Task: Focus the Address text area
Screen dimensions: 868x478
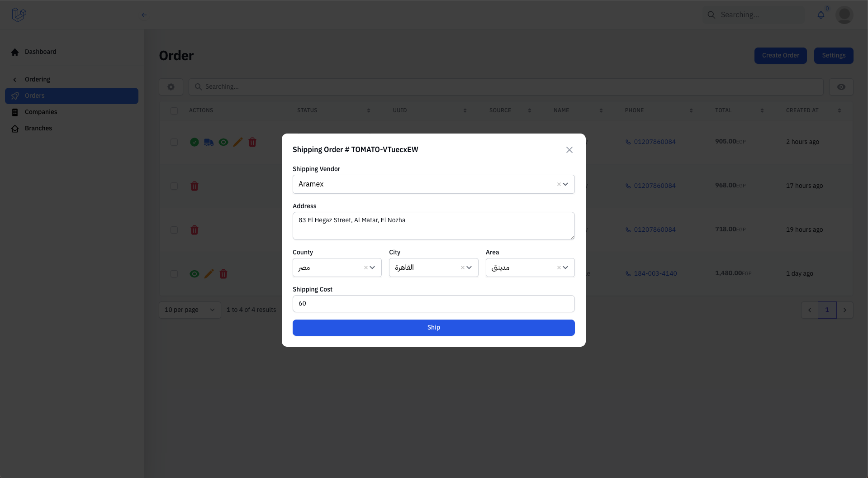Action: (433, 226)
